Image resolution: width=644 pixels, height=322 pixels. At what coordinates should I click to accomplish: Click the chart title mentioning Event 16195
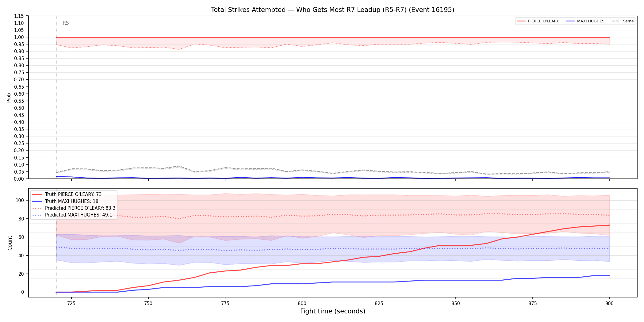coord(332,10)
